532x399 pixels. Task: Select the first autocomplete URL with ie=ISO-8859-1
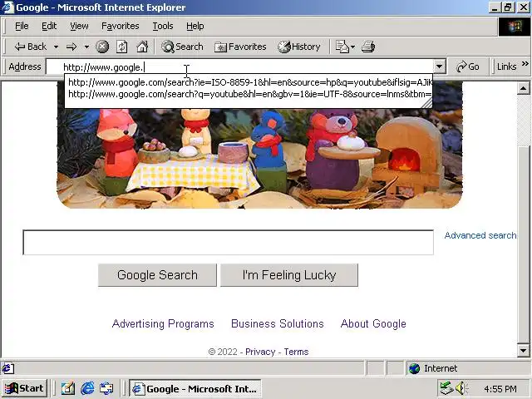tap(249, 82)
